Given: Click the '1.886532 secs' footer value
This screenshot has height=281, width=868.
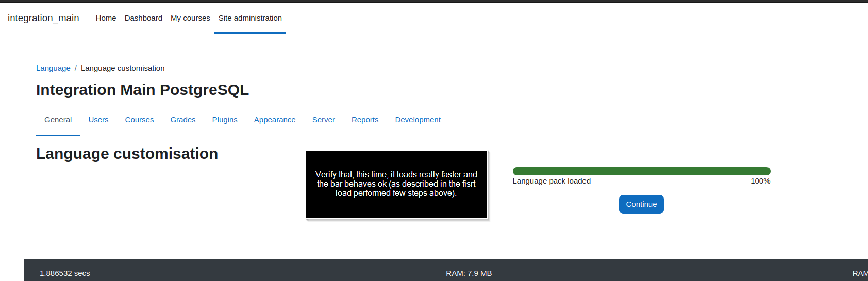Looking at the screenshot, I should point(65,273).
